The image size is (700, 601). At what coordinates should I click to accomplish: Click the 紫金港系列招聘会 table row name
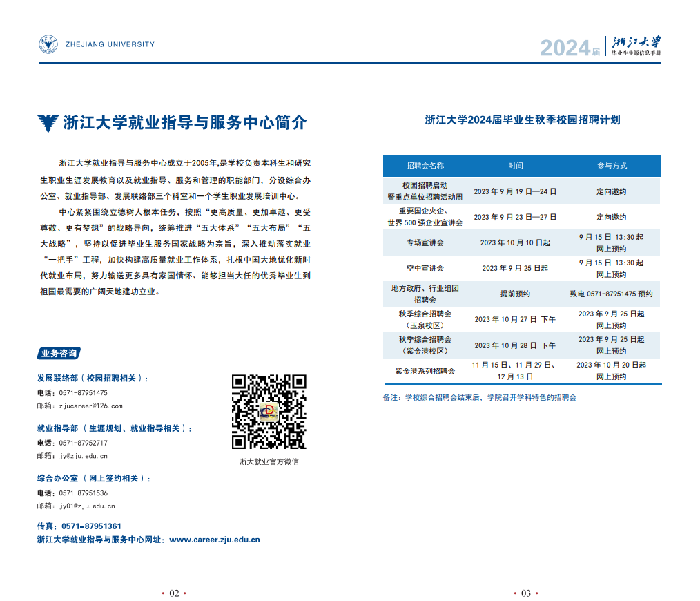pyautogui.click(x=425, y=371)
